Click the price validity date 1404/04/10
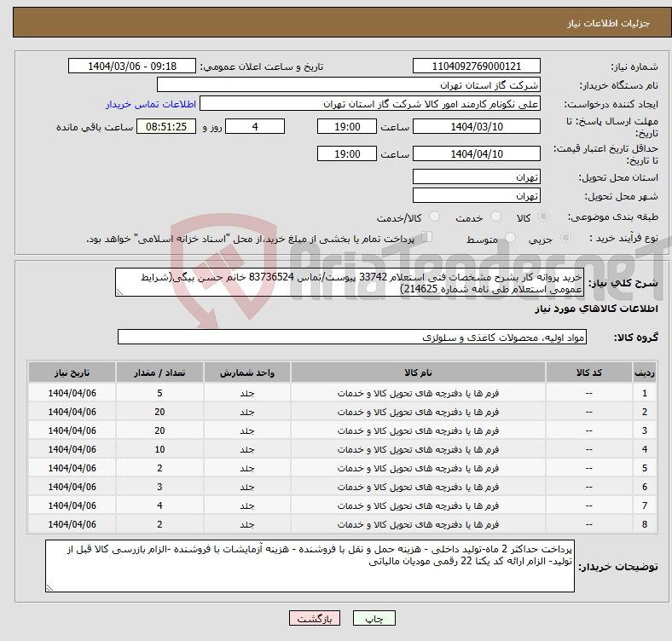The height and width of the screenshot is (641, 672). pyautogui.click(x=476, y=153)
